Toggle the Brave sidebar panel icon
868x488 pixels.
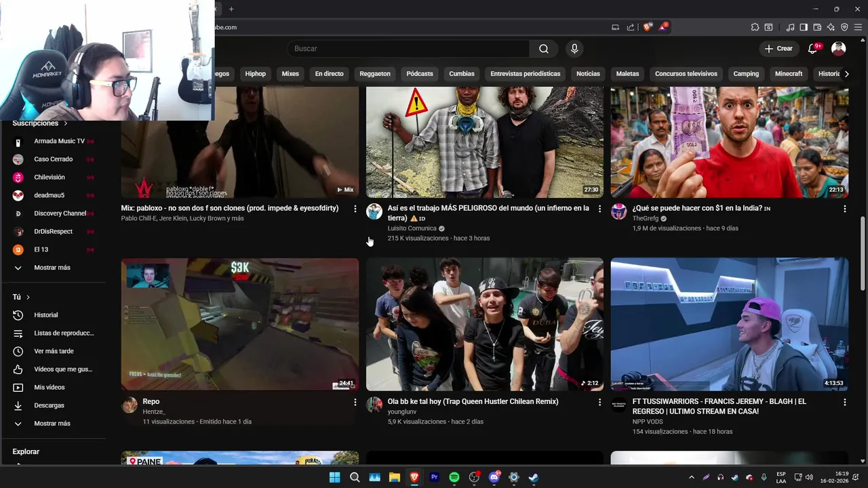pyautogui.click(x=804, y=27)
